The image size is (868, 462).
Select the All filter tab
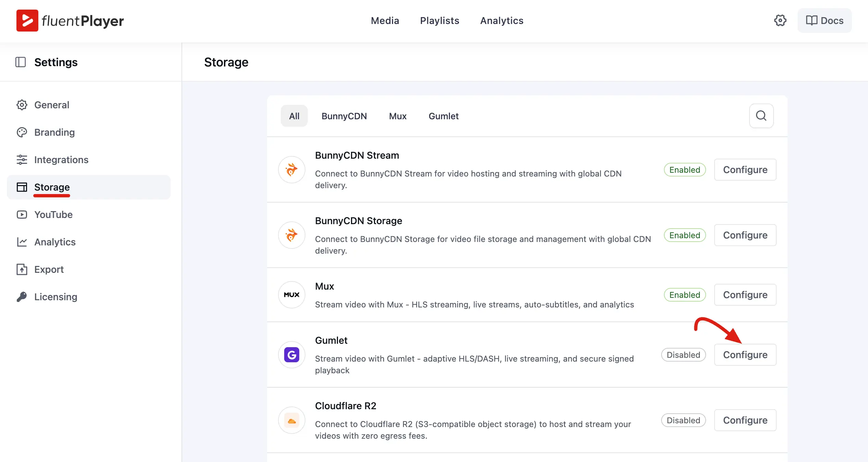(x=294, y=116)
